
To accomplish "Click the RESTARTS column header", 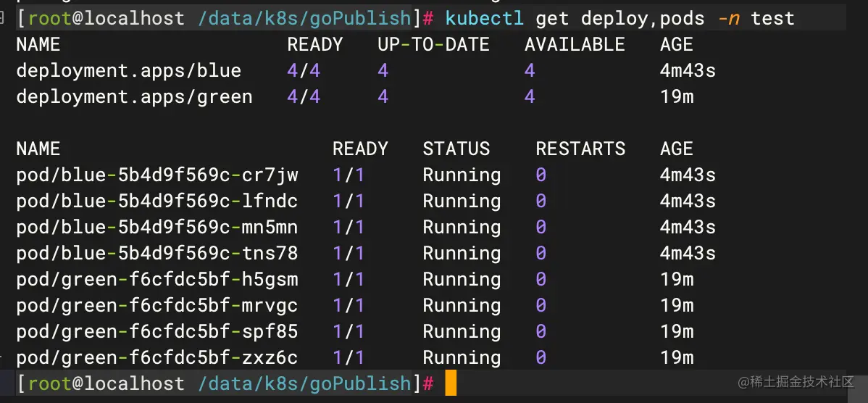I will tap(580, 149).
